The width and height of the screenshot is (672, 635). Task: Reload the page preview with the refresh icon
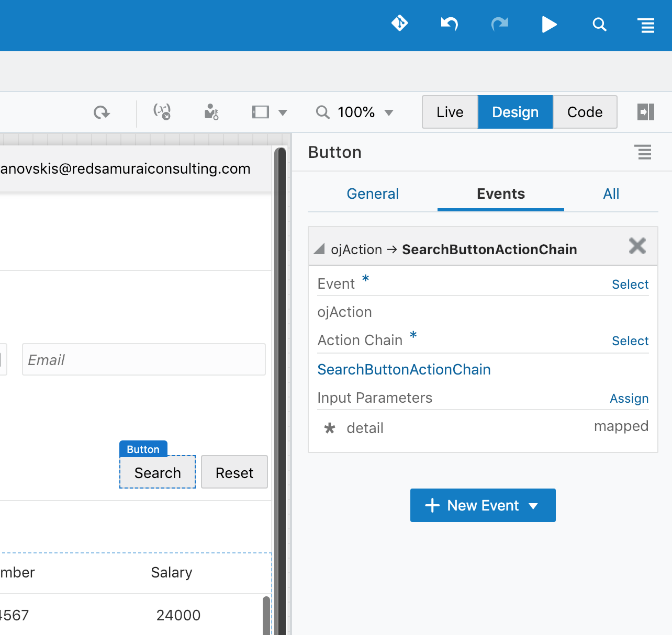(x=102, y=112)
